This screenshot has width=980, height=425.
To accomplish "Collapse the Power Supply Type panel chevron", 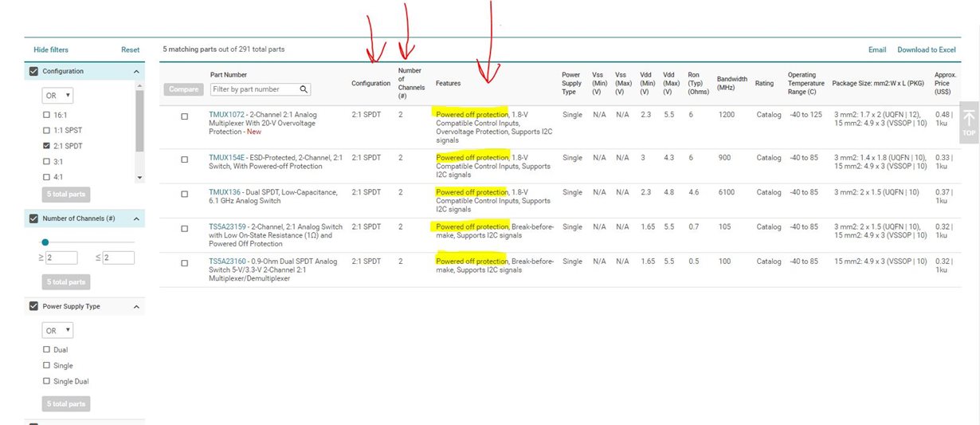I will tap(135, 307).
